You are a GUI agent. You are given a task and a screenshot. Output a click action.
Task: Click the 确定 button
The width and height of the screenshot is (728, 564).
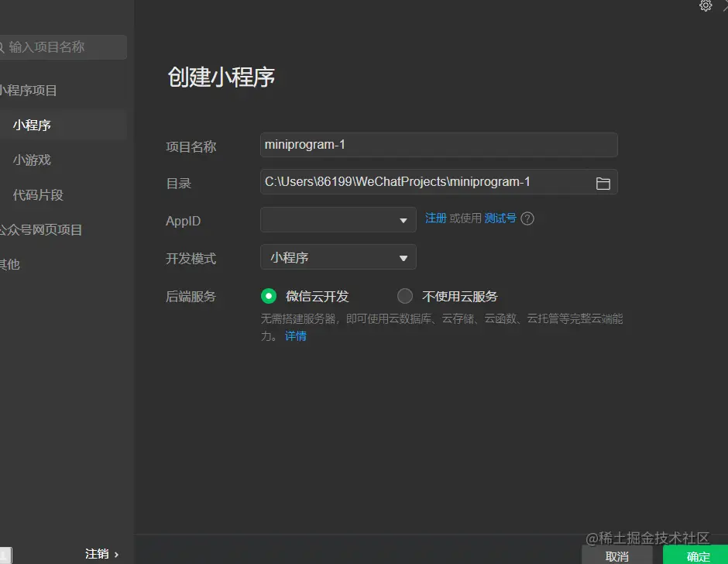tap(696, 555)
